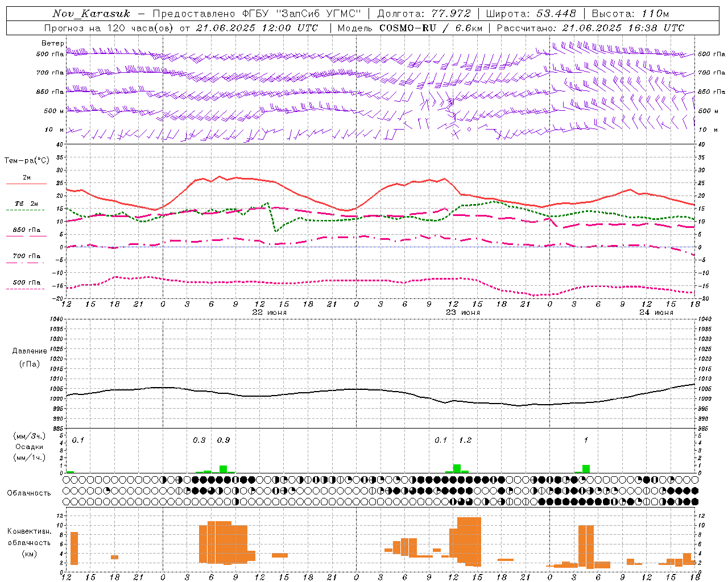The height and width of the screenshot is (582, 728).
Task: Click the green precipitation bar below 0.9
Action: (224, 469)
